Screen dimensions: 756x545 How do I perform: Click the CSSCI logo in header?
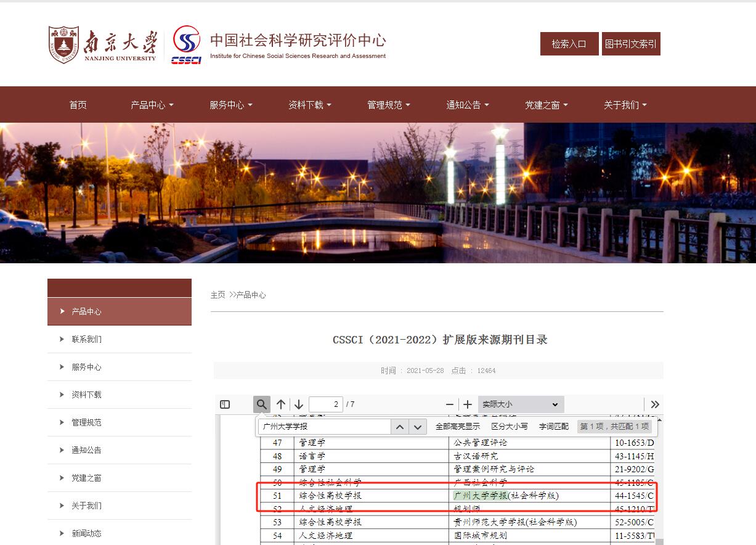[x=186, y=44]
